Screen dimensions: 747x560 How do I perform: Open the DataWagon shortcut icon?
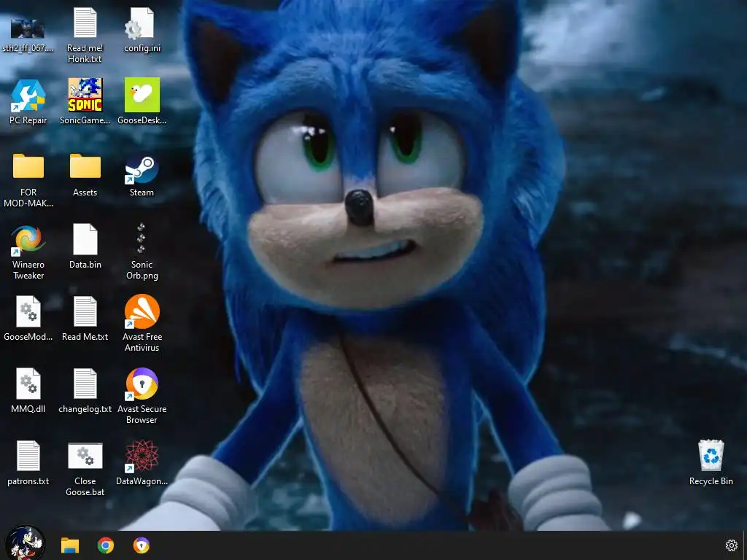(x=142, y=456)
